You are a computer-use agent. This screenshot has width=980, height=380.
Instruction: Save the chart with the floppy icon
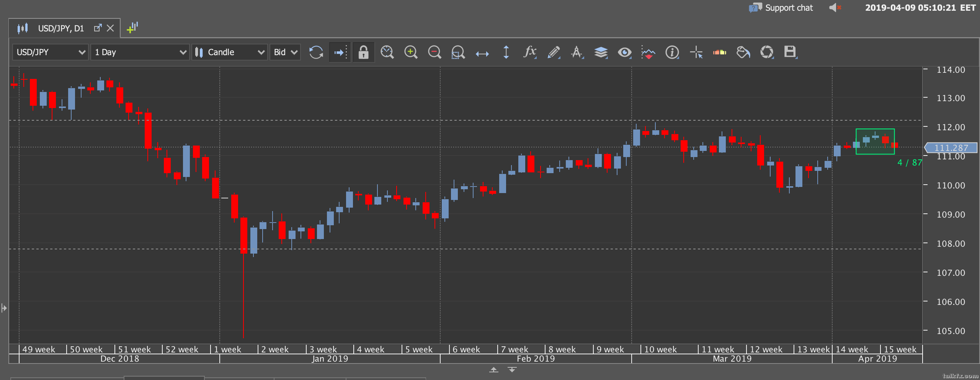790,52
